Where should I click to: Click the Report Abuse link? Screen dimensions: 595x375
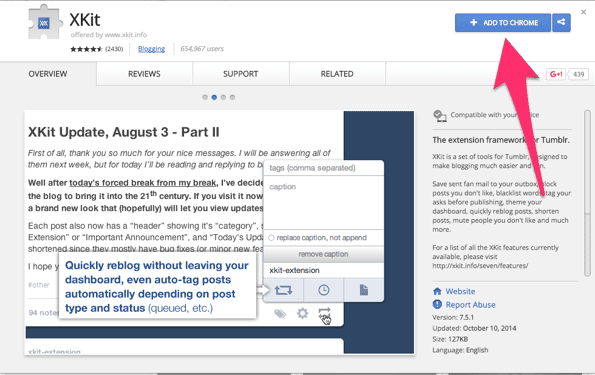[x=470, y=305]
